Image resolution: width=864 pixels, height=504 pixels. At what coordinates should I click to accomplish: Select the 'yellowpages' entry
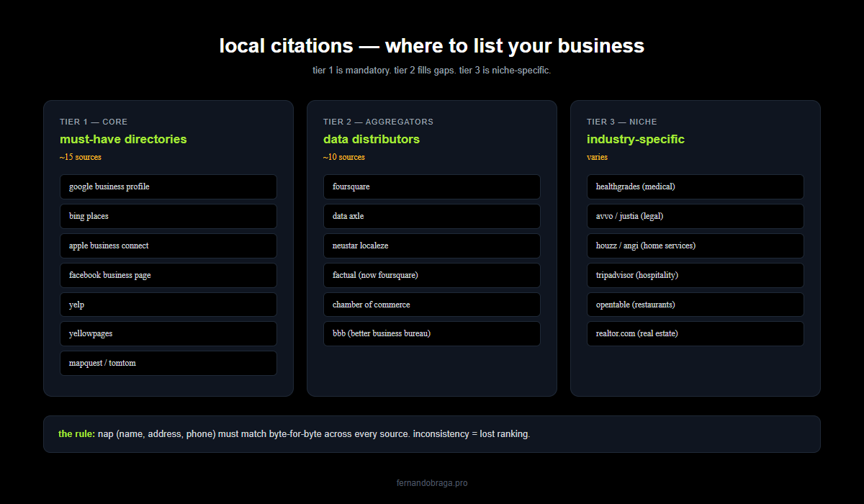coord(168,333)
